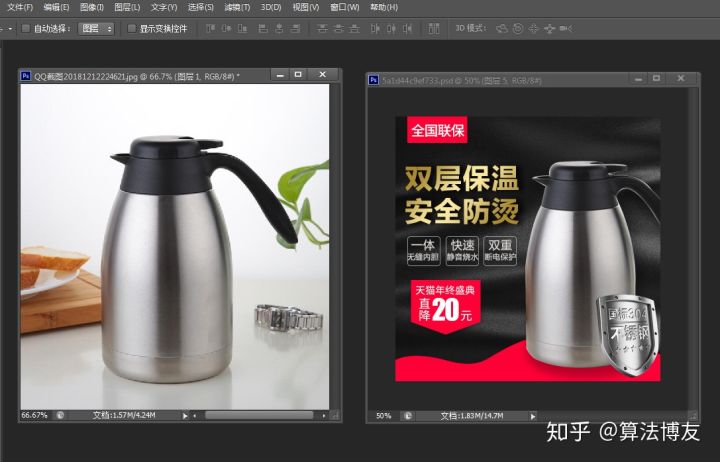Open the 编辑(E) menu
This screenshot has height=462, width=720.
click(x=56, y=7)
